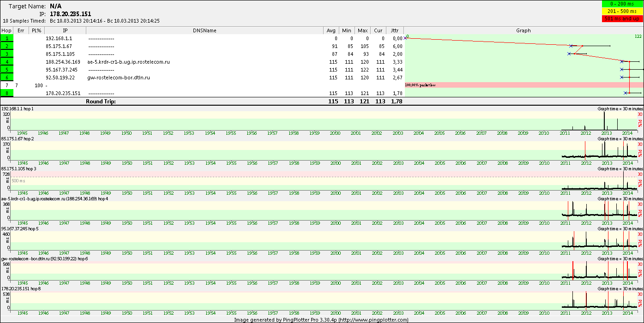
Task: Sort by the Avg column header
Action: (x=331, y=30)
